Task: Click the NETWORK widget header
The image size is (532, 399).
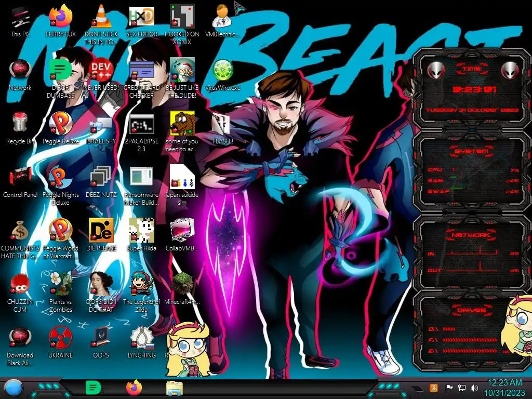Action: [472, 235]
